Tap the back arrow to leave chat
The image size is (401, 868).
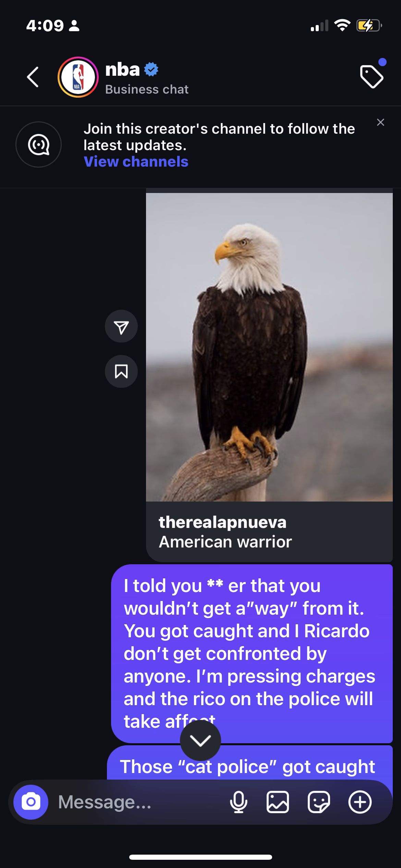tap(33, 77)
